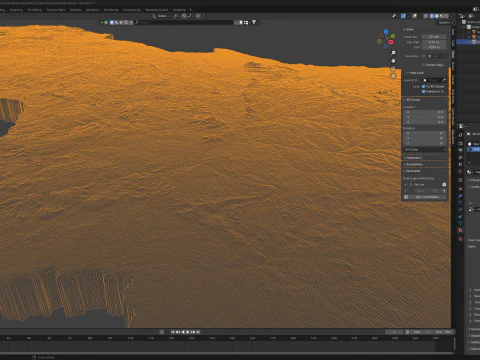Click the 3D Cursor Location X field

click(x=425, y=112)
